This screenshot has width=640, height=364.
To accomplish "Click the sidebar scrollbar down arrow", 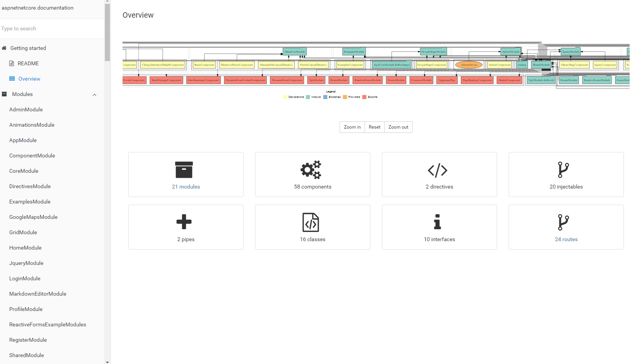I will pyautogui.click(x=107, y=362).
